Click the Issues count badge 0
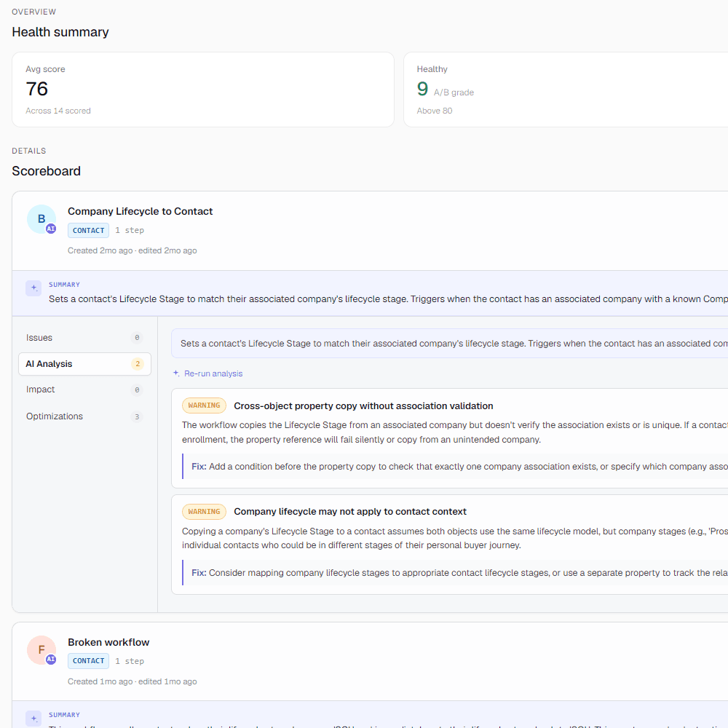Screen dimensions: 728x728 point(137,338)
